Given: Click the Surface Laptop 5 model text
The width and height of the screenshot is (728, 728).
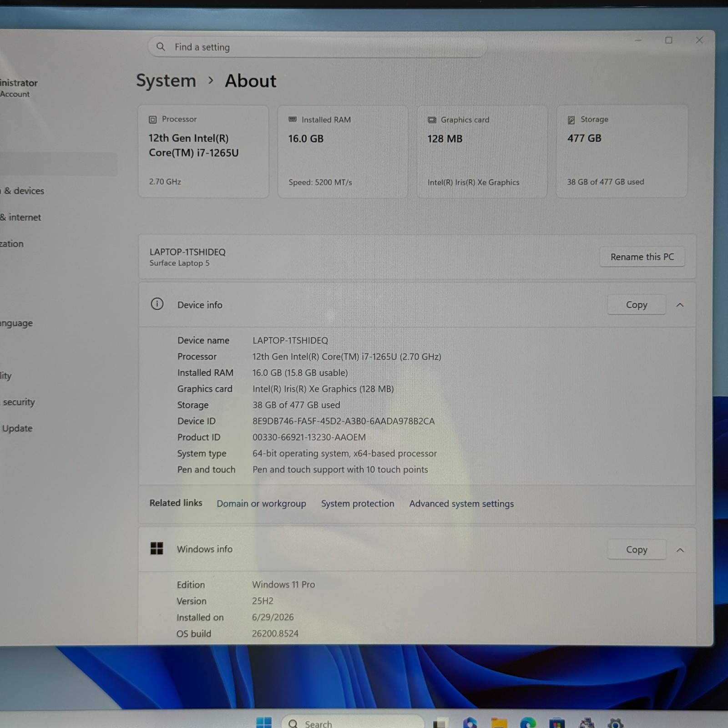Looking at the screenshot, I should tap(179, 263).
